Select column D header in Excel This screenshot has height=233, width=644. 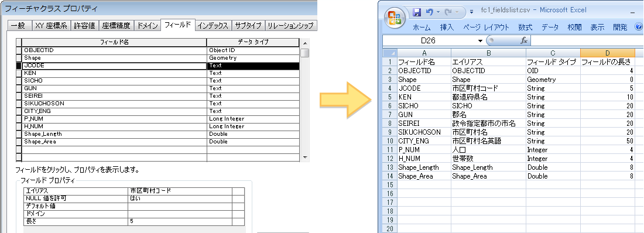point(608,53)
